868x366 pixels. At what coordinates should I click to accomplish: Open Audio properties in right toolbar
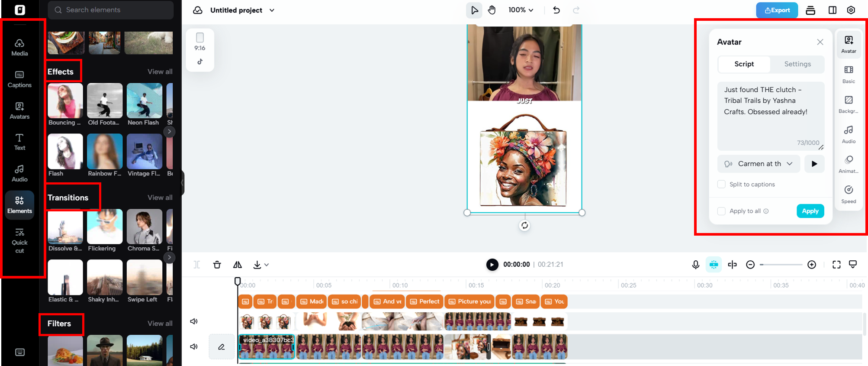click(x=849, y=135)
